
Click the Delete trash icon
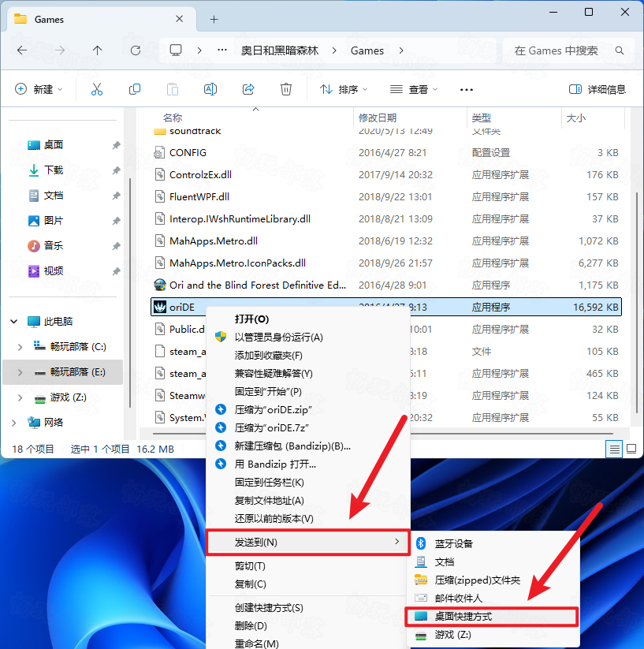tap(286, 89)
